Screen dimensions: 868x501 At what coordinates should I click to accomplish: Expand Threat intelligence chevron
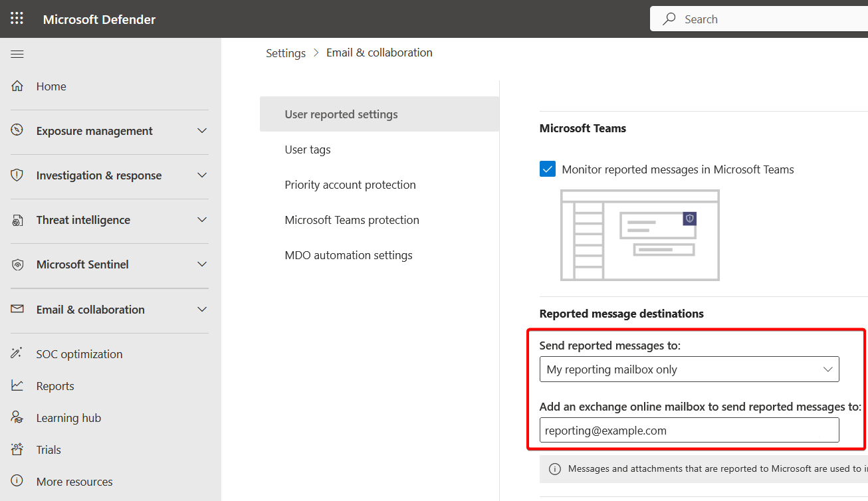pyautogui.click(x=202, y=220)
